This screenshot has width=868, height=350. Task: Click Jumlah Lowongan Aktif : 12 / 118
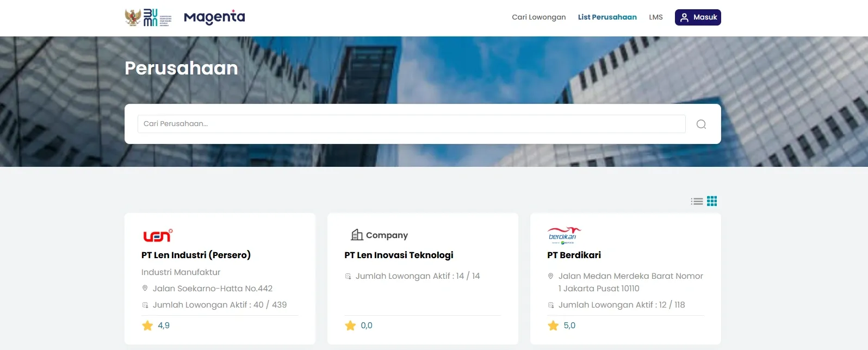click(x=621, y=305)
